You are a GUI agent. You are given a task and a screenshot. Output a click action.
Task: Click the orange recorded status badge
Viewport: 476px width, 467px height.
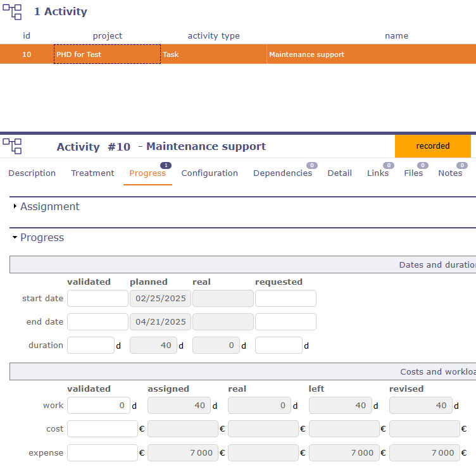pos(432,146)
